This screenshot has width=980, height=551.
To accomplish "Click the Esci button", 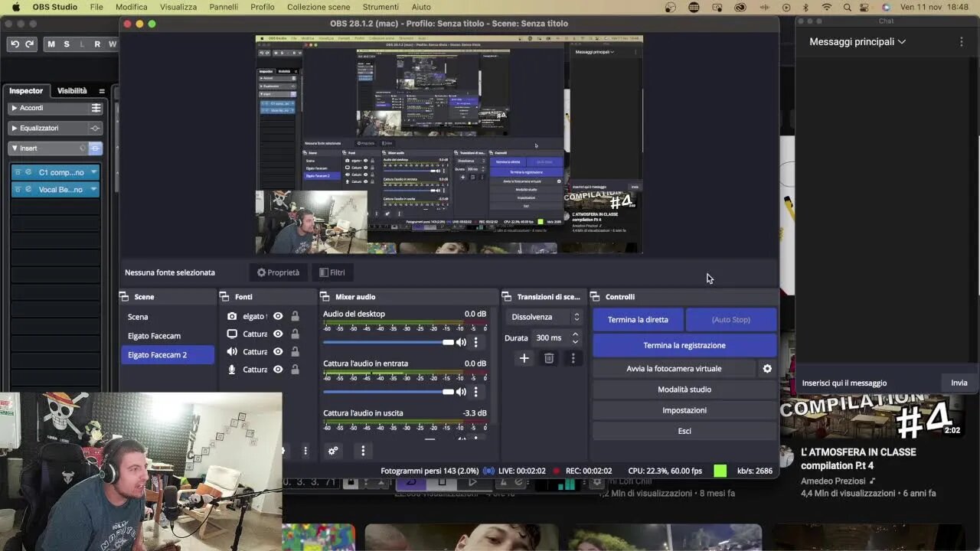I will click(x=684, y=431).
